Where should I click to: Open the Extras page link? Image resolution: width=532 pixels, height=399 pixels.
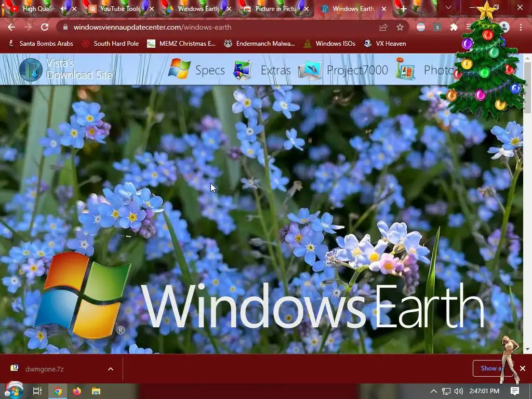click(x=275, y=70)
